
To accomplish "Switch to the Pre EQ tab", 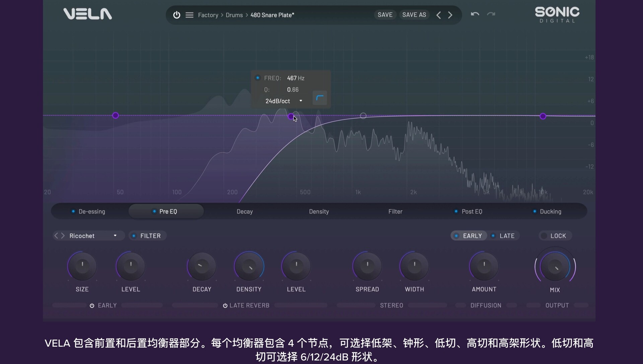I will pyautogui.click(x=166, y=211).
